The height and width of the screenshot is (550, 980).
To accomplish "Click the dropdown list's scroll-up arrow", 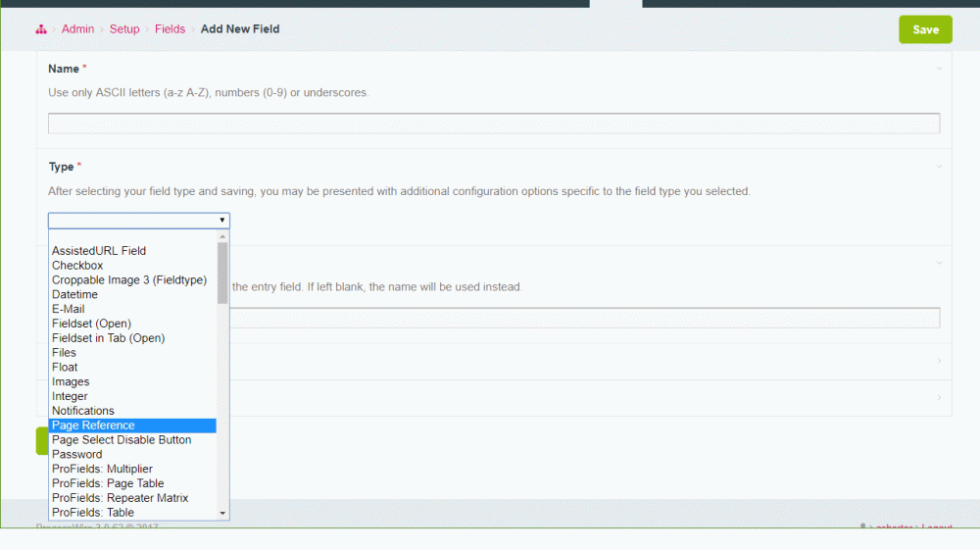I will pyautogui.click(x=222, y=236).
